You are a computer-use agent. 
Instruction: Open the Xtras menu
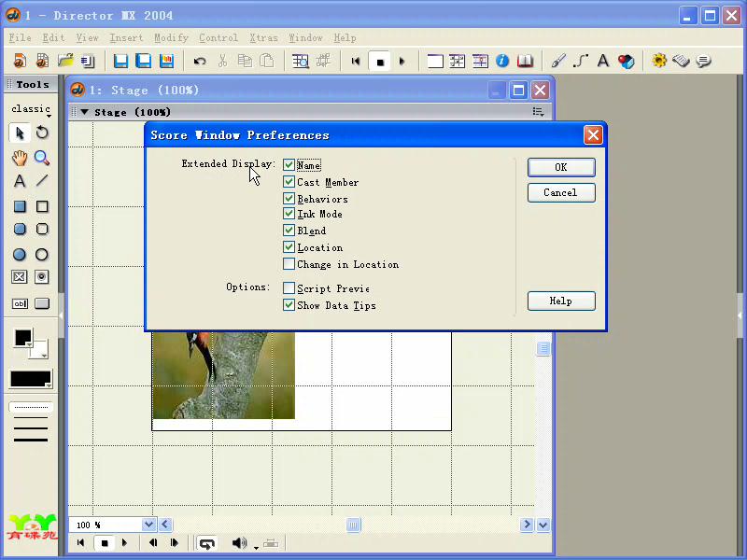(x=263, y=37)
